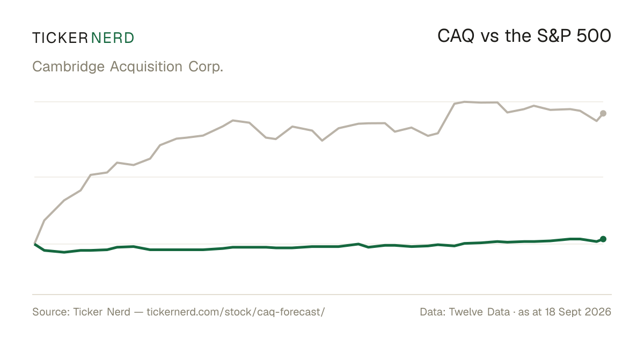Select the Cambridge Acquisition Corp. subtitle
This screenshot has width=644, height=338.
128,67
